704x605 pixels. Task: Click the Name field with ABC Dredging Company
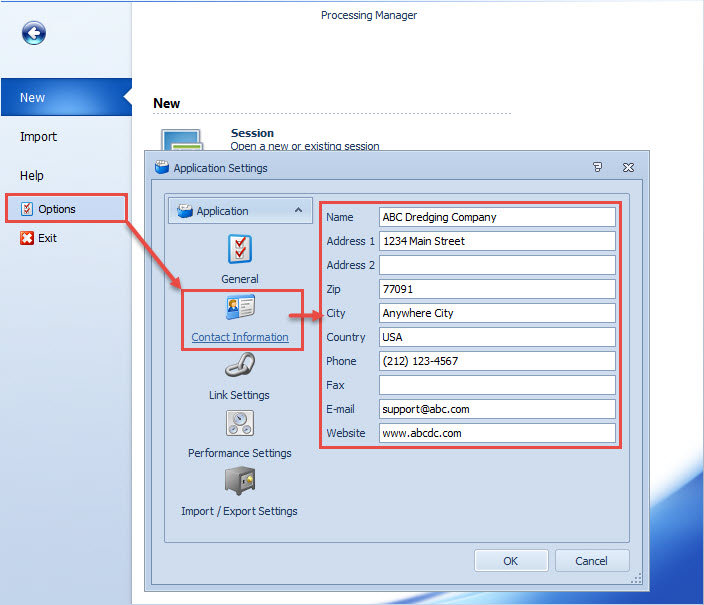point(497,217)
